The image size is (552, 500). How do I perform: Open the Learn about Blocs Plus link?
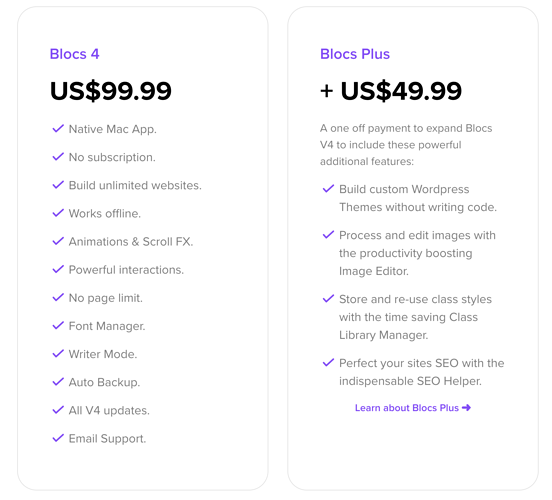point(413,408)
